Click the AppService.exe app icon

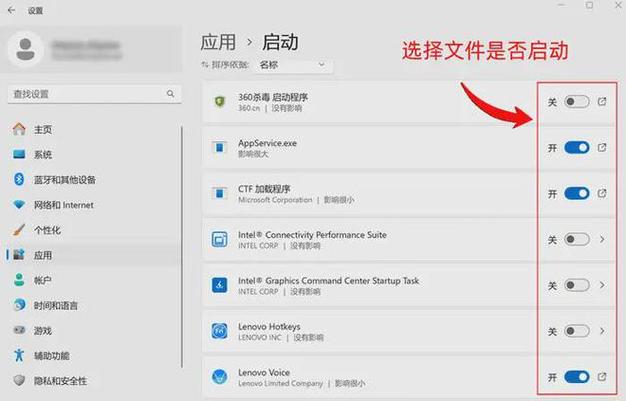point(219,147)
